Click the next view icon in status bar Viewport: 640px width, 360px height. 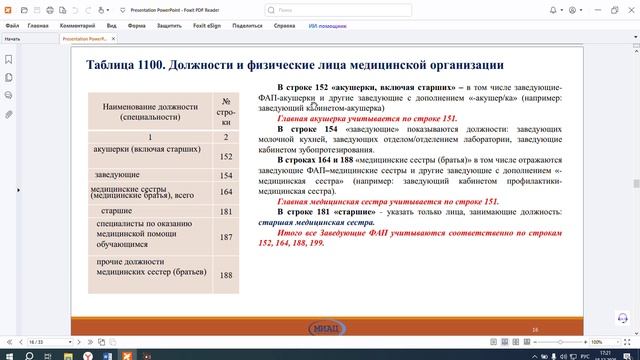(113, 342)
